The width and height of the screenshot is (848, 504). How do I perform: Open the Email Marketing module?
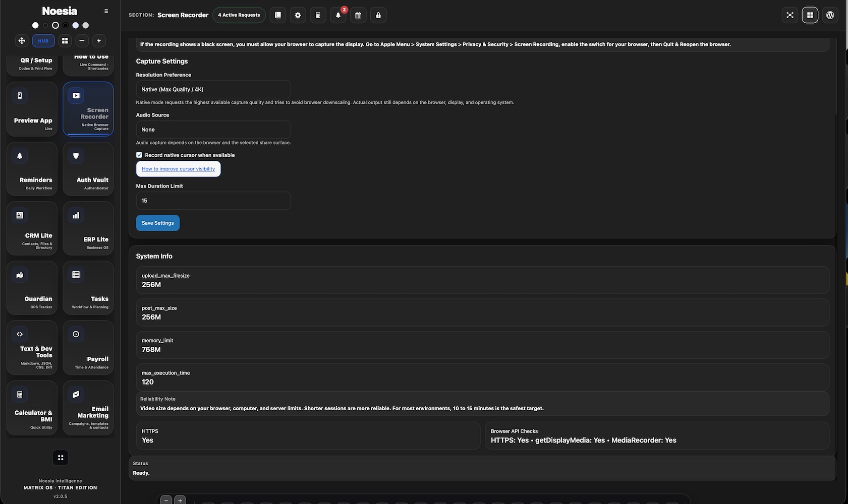tap(88, 408)
